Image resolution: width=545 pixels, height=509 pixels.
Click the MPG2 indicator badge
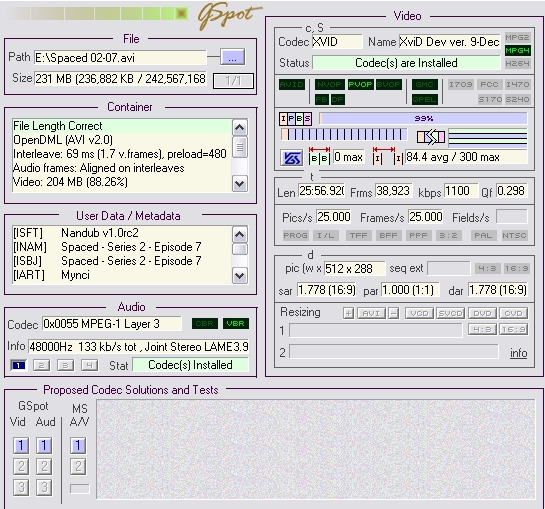click(x=518, y=38)
